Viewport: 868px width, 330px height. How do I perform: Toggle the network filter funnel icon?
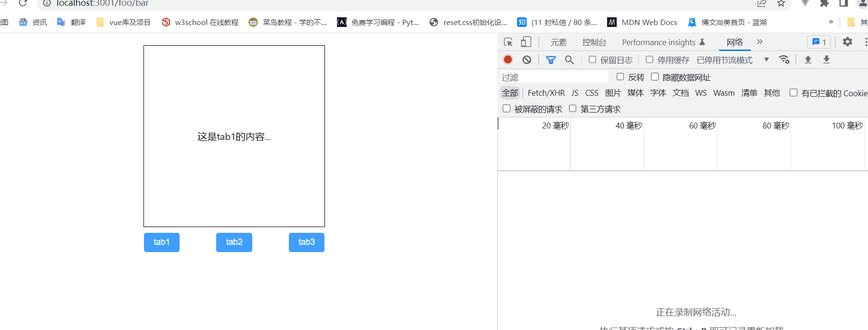coord(551,60)
